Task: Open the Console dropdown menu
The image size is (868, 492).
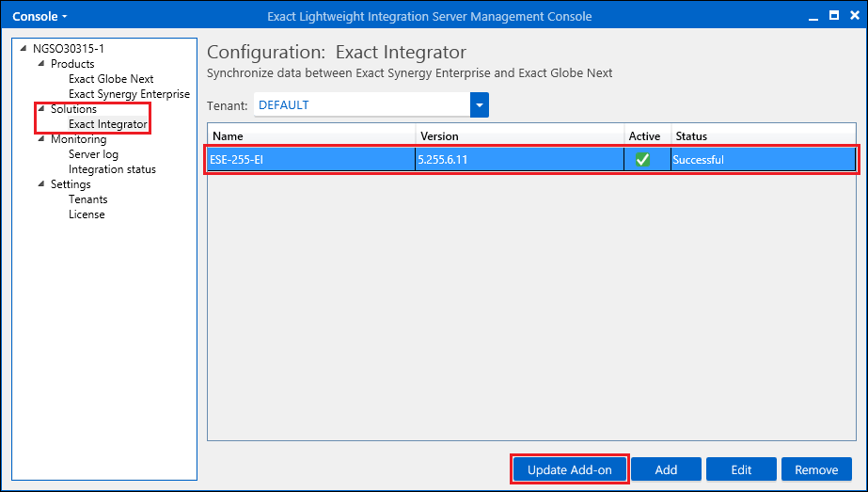Action: 39,16
